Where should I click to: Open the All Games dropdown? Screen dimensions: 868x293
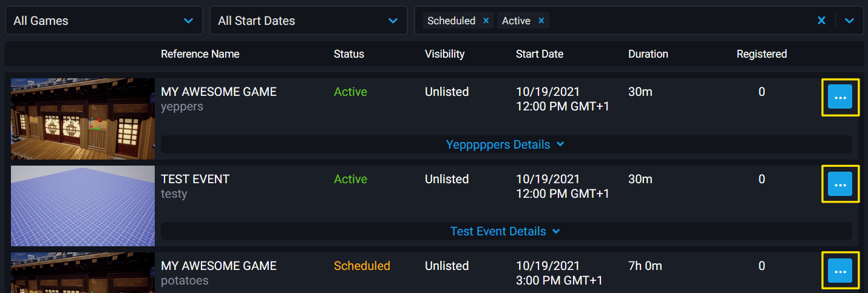pyautogui.click(x=104, y=21)
